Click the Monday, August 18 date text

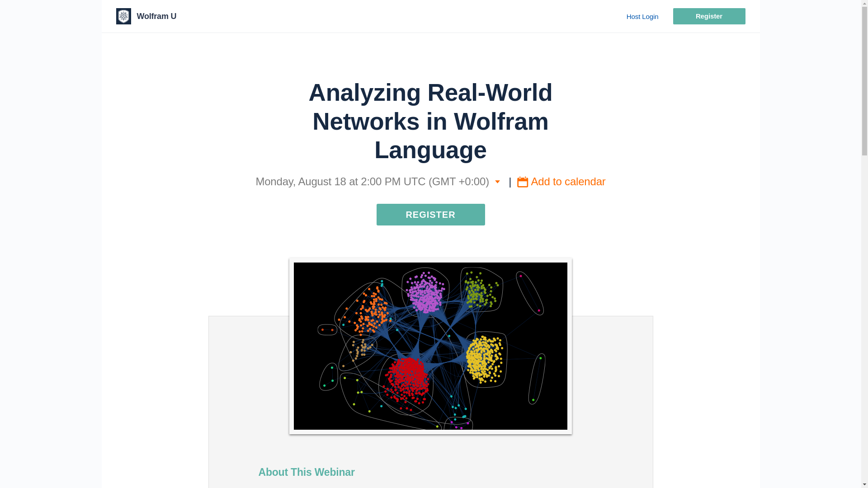pos(372,182)
